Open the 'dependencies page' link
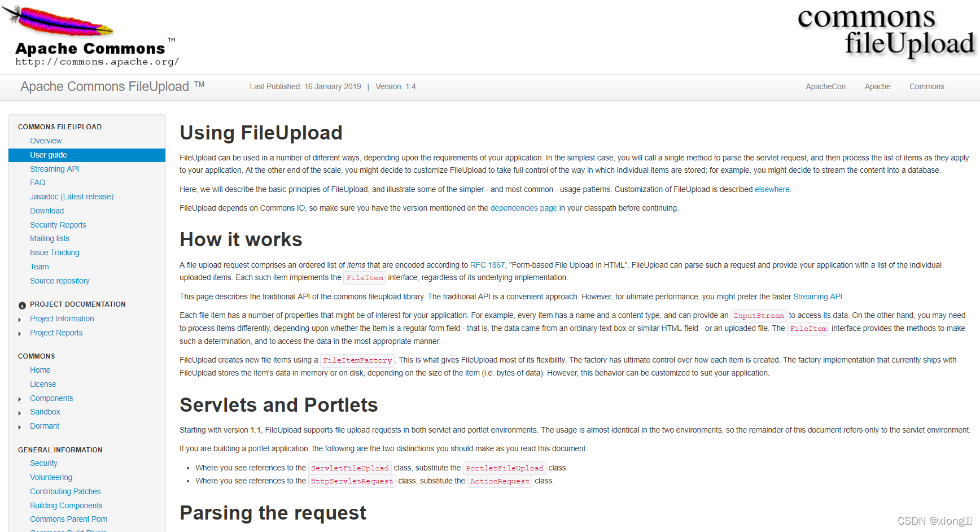This screenshot has height=532, width=980. pos(524,208)
